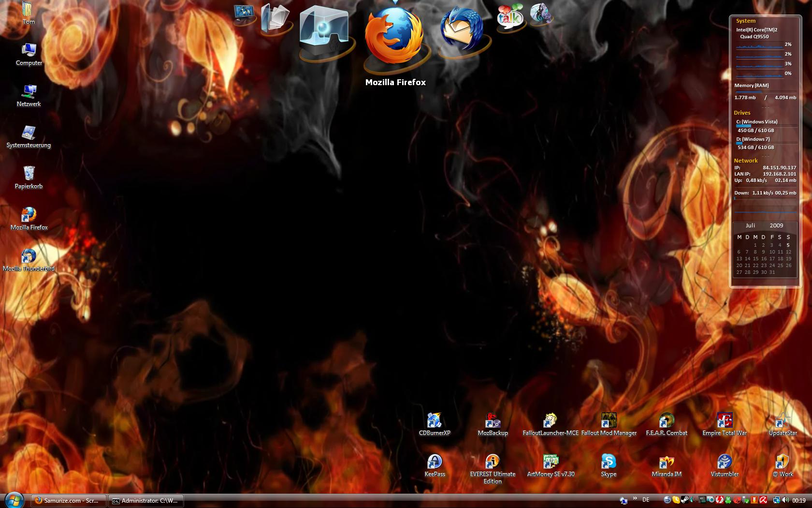Viewport: 812px width, 508px height.
Task: Open Google Talk in the dock
Action: coord(510,16)
